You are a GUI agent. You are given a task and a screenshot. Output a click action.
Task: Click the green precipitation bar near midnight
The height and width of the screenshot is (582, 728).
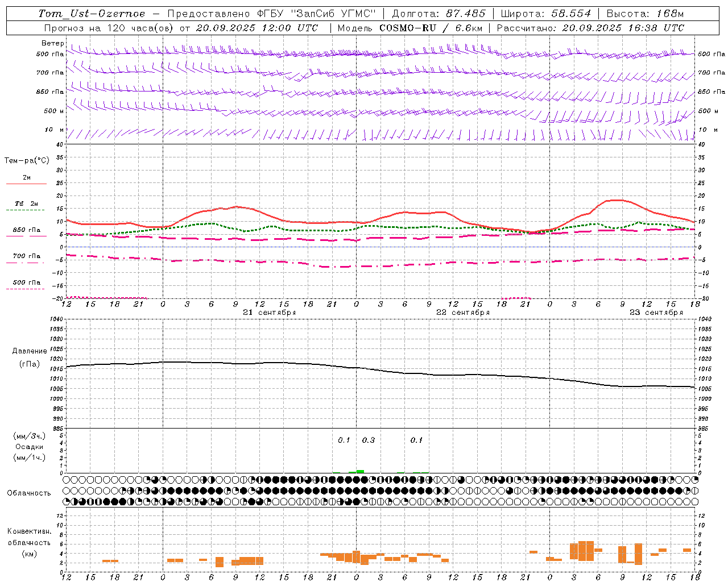tap(360, 471)
